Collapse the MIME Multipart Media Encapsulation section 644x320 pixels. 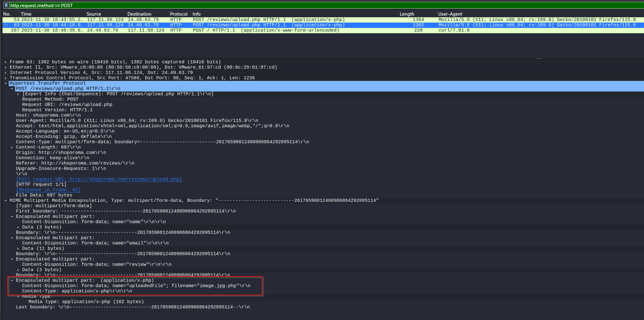[6, 201]
